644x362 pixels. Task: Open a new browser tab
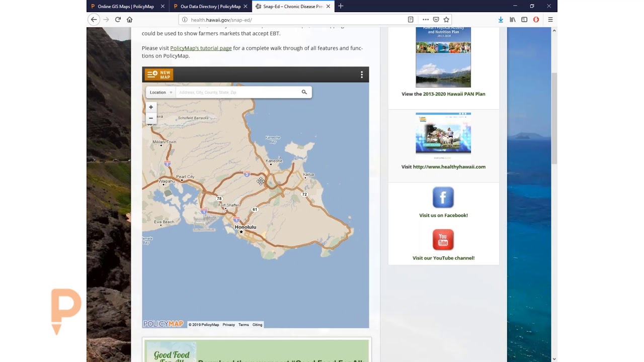pos(341,6)
